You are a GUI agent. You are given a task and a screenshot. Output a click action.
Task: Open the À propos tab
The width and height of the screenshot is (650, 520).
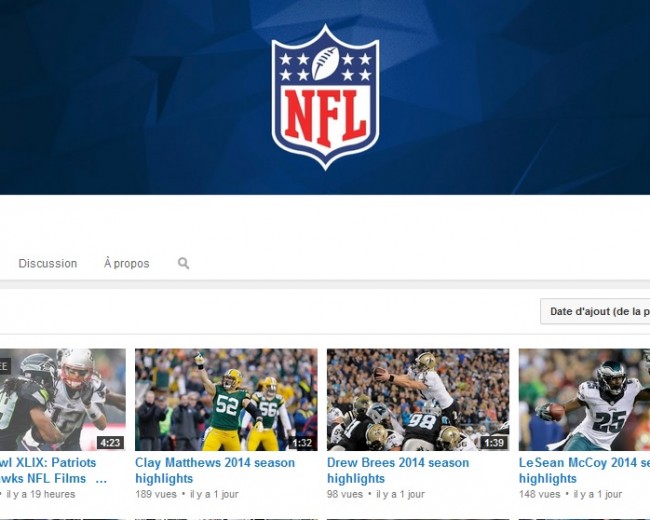126,263
